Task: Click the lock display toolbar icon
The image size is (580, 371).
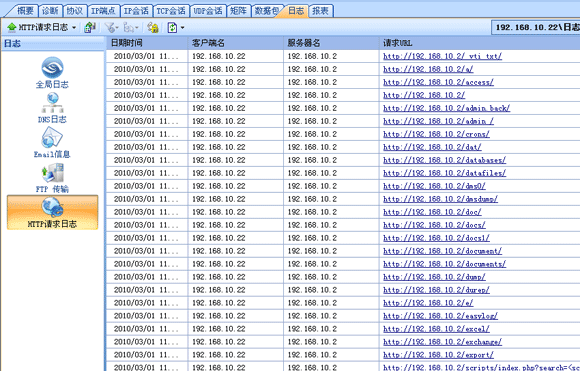Action: pyautogui.click(x=153, y=27)
